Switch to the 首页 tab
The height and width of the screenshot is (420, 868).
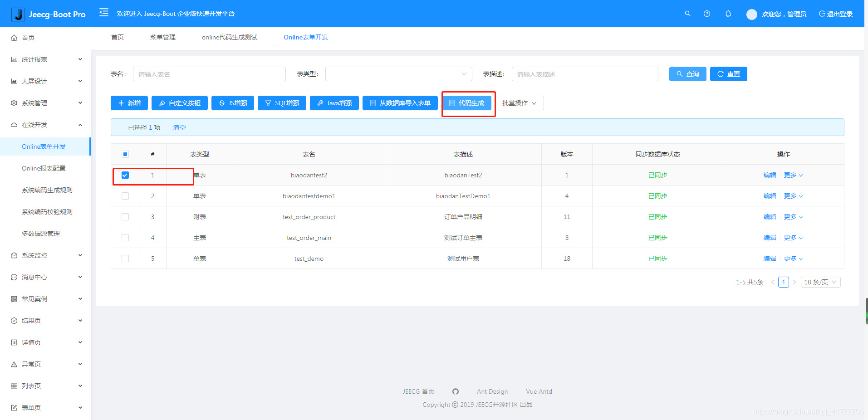[x=118, y=37]
